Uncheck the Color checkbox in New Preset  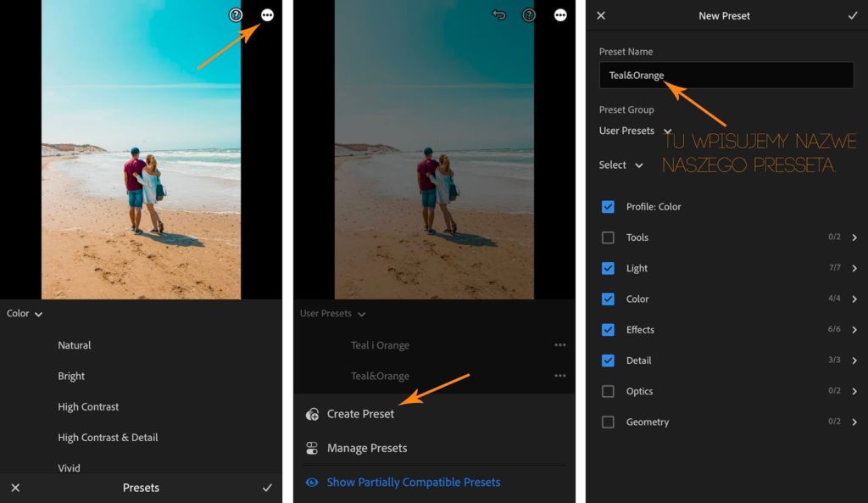coord(608,299)
